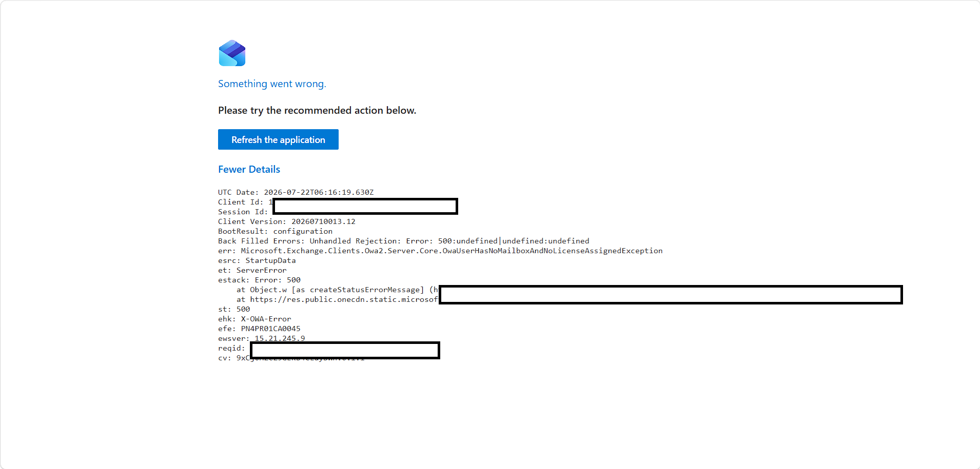
Task: Click the res.public.onecdn.static stack trace line
Action: coord(338,299)
